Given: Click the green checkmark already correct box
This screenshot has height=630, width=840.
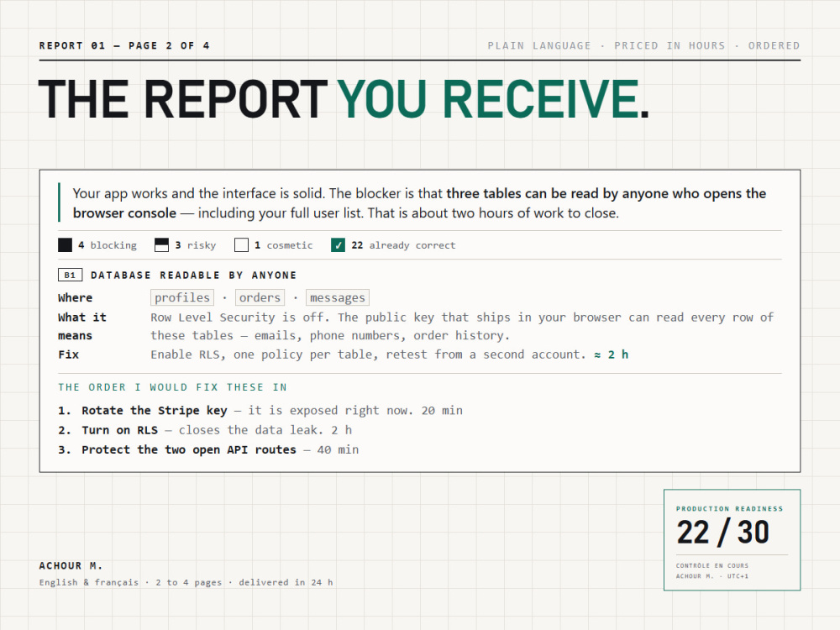Looking at the screenshot, I should click(338, 244).
